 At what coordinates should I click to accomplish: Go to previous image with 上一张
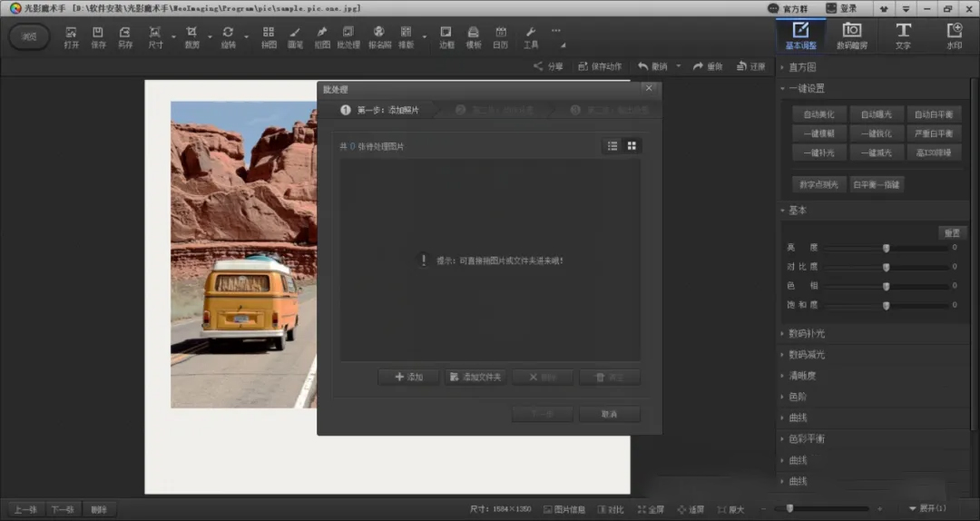click(25, 510)
